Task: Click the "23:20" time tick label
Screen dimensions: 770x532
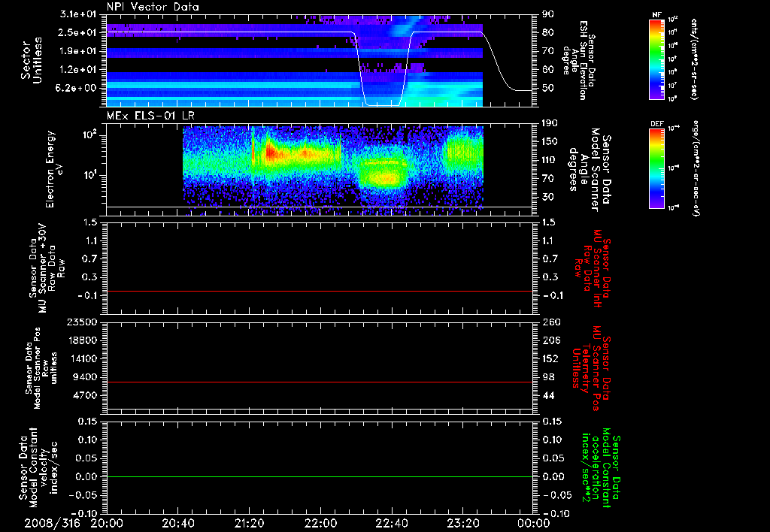Action: 462,524
